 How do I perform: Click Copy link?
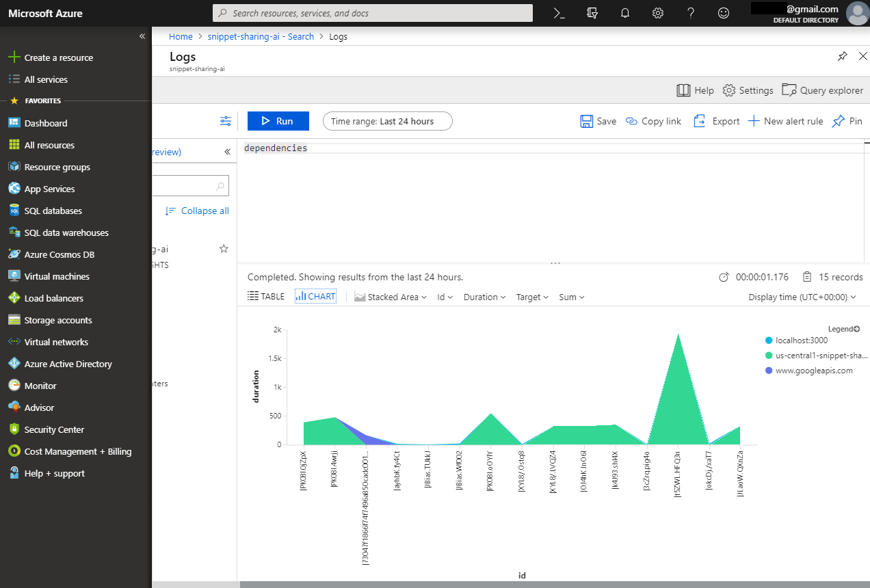click(x=653, y=121)
